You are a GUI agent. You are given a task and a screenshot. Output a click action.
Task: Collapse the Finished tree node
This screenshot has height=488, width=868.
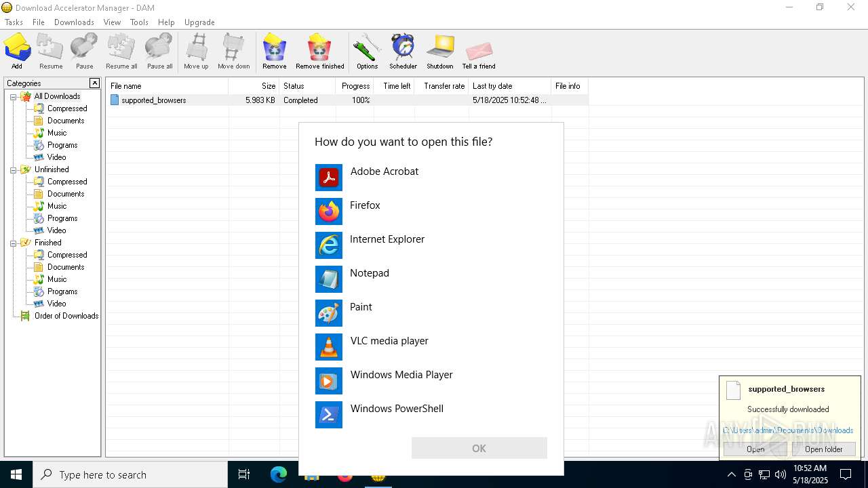[x=13, y=243]
